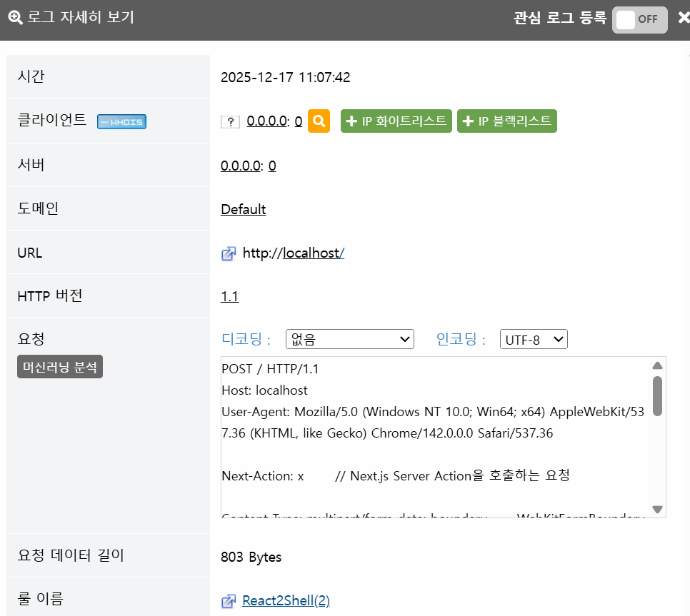Add client to IP 화이트리스트
This screenshot has height=616, width=690.
coord(396,121)
